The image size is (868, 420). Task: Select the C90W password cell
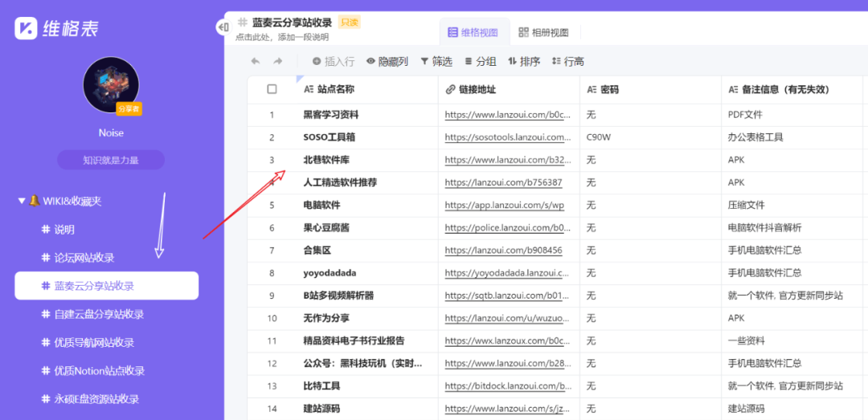point(650,137)
